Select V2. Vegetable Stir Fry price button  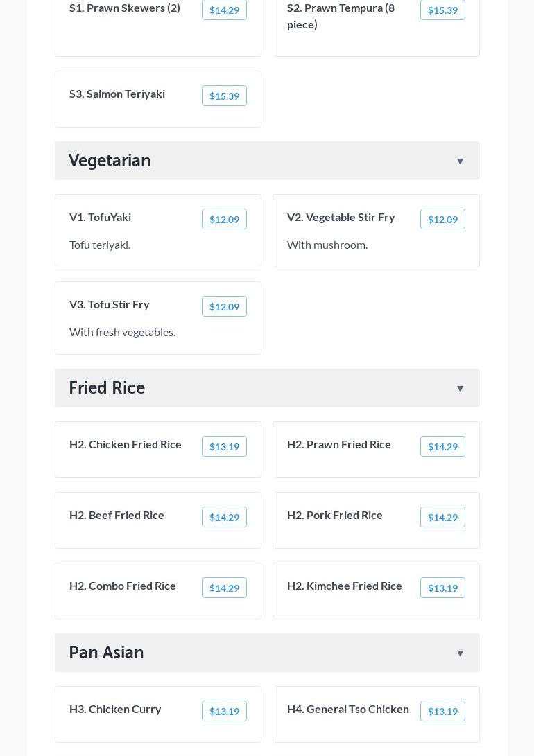click(x=442, y=220)
